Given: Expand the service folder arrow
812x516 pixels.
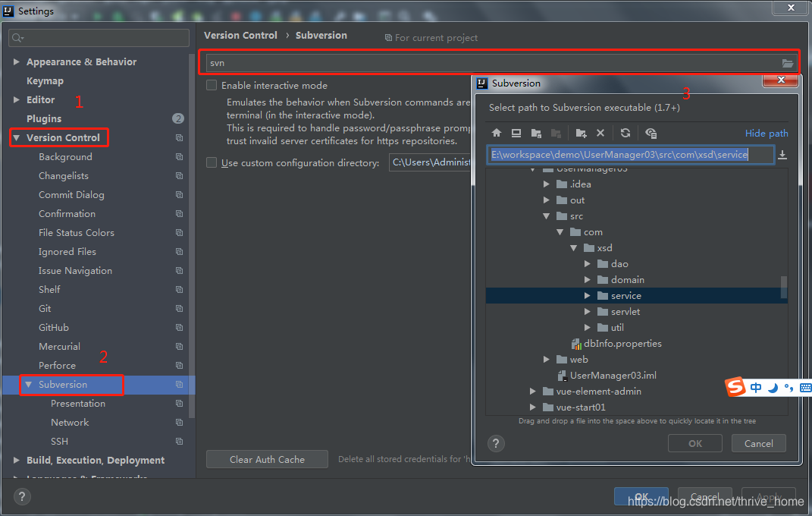Looking at the screenshot, I should point(588,296).
